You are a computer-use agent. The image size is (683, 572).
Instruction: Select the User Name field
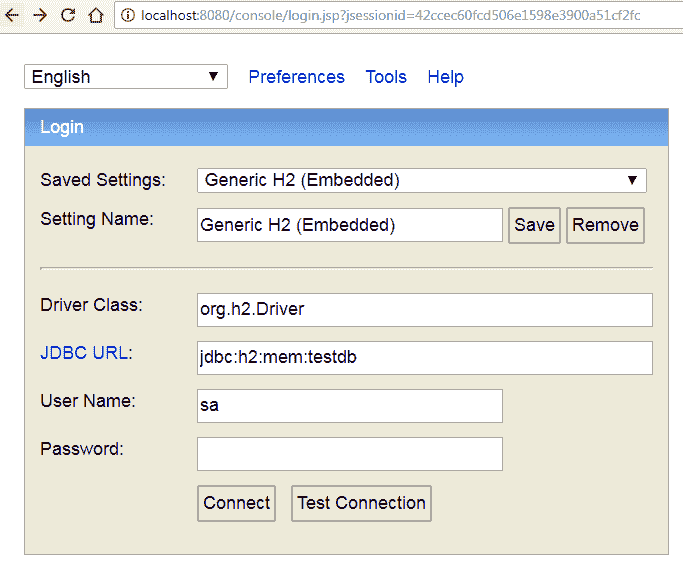coord(350,406)
